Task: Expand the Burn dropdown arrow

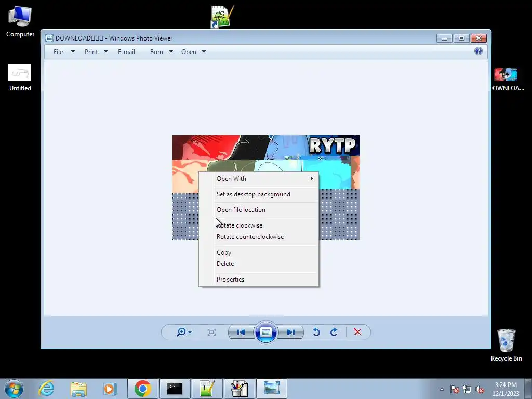Action: [171, 52]
